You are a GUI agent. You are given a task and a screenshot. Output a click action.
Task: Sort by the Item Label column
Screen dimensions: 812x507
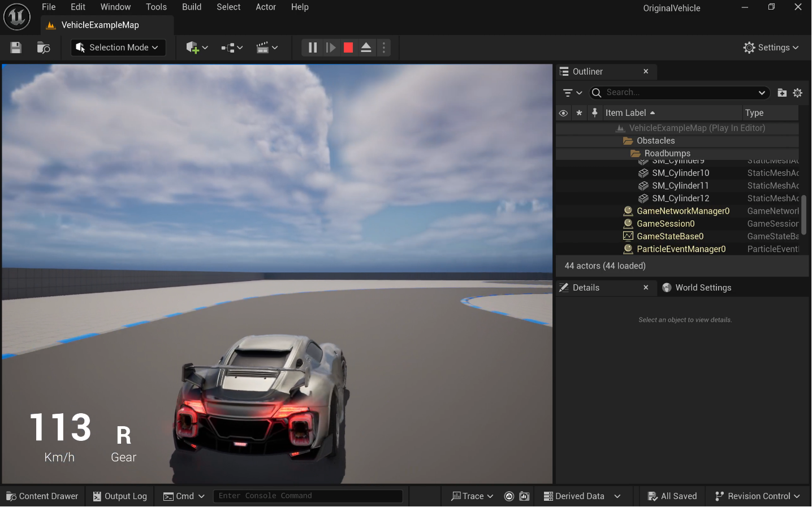point(672,113)
